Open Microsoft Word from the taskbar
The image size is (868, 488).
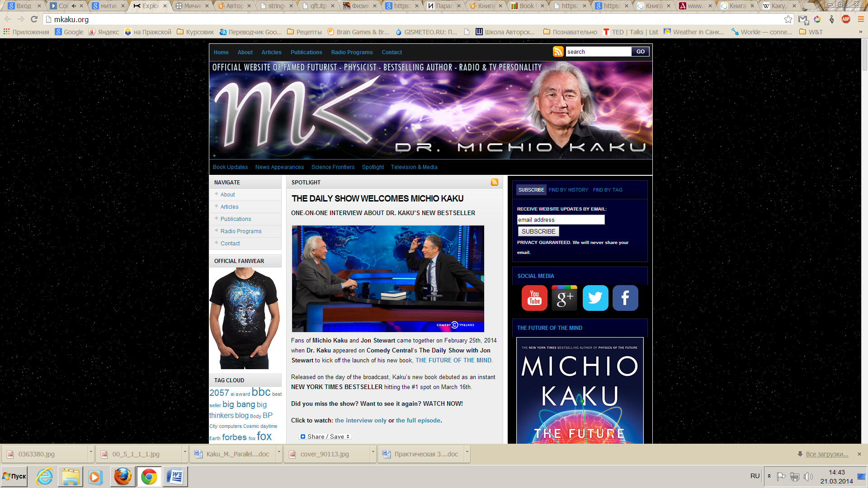pyautogui.click(x=175, y=477)
